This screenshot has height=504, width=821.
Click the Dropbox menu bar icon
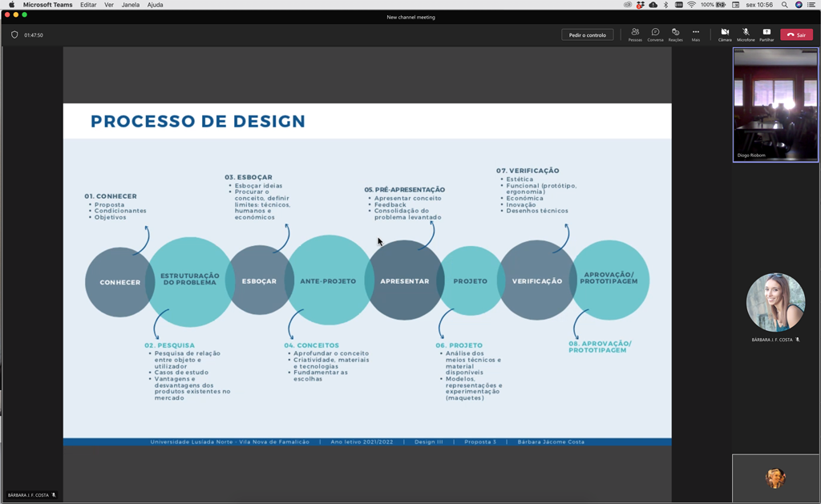[x=640, y=5]
